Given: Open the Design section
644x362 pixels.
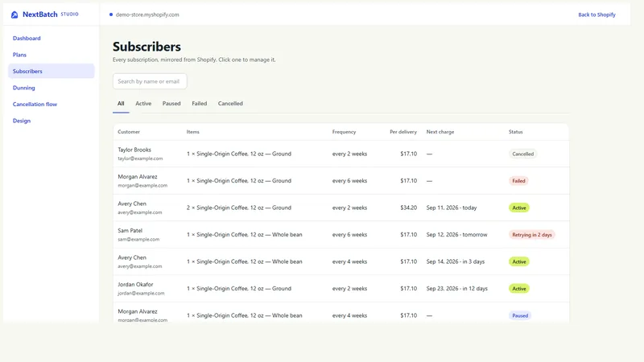Looking at the screenshot, I should (22, 121).
